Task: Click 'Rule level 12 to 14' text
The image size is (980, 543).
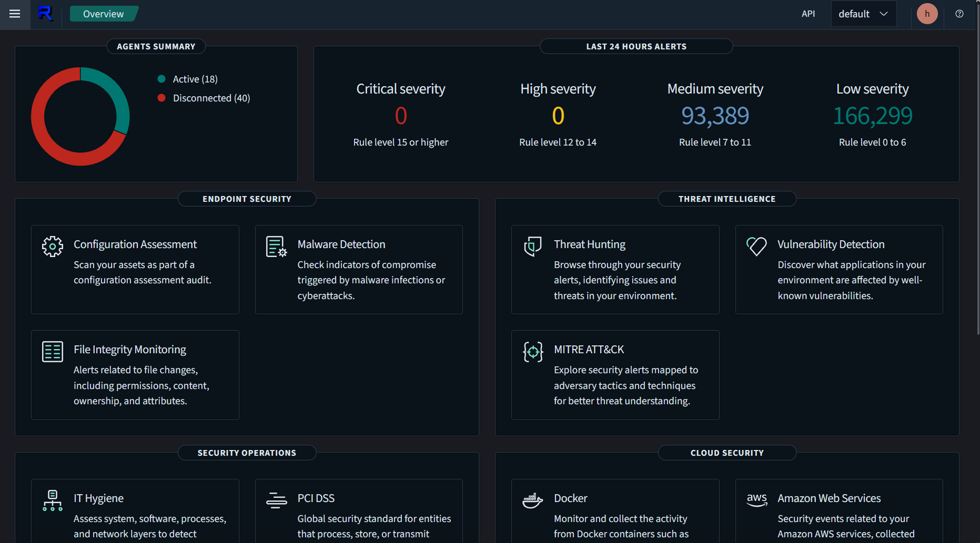Action: pyautogui.click(x=558, y=142)
